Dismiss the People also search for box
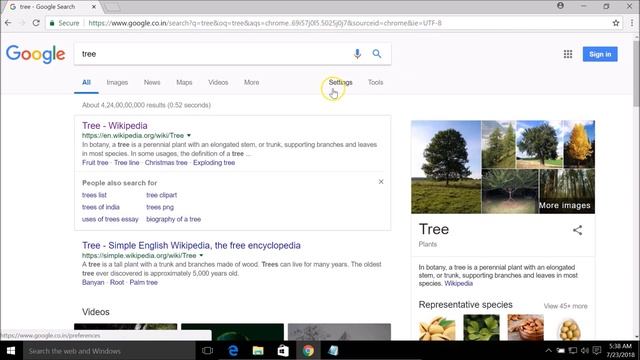Image resolution: width=640 pixels, height=360 pixels. pyautogui.click(x=381, y=182)
